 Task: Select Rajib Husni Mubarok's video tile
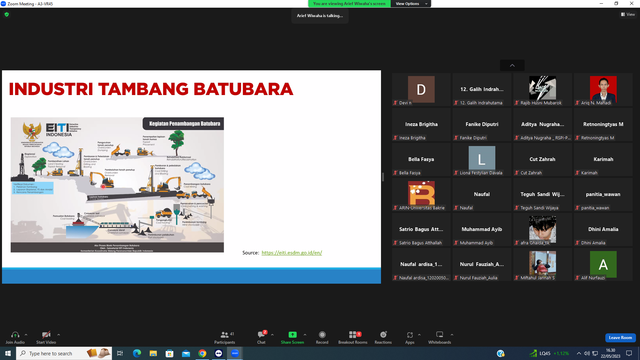pos(542,90)
